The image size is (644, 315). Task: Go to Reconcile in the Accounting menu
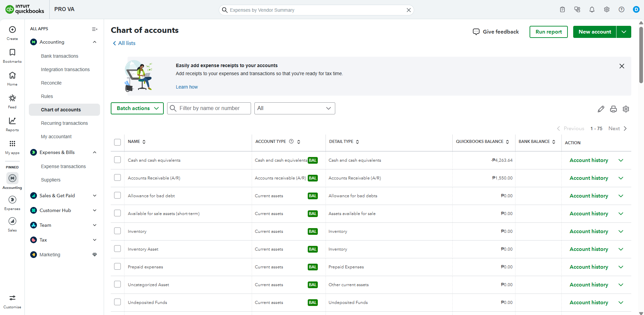51,83
